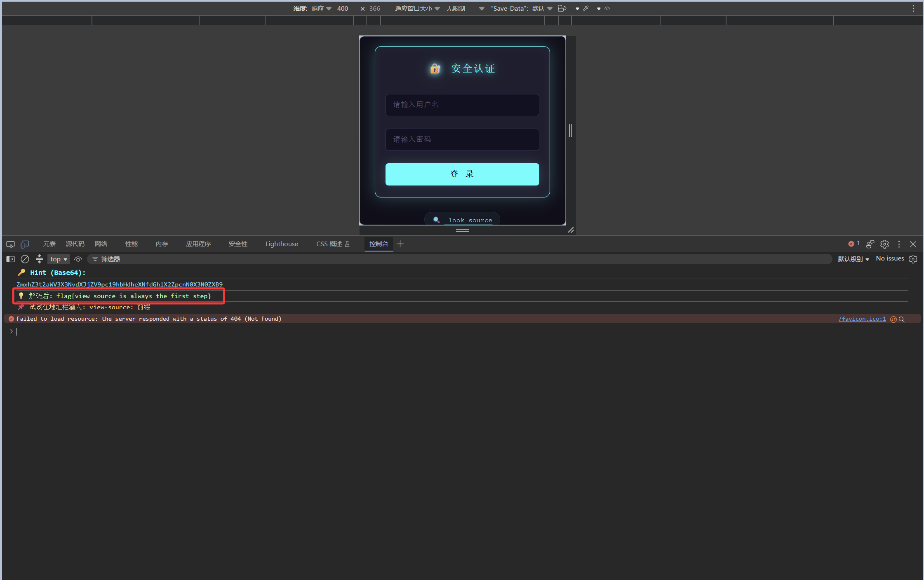Clear the console with the ban icon
This screenshot has height=580, width=924.
[x=25, y=259]
